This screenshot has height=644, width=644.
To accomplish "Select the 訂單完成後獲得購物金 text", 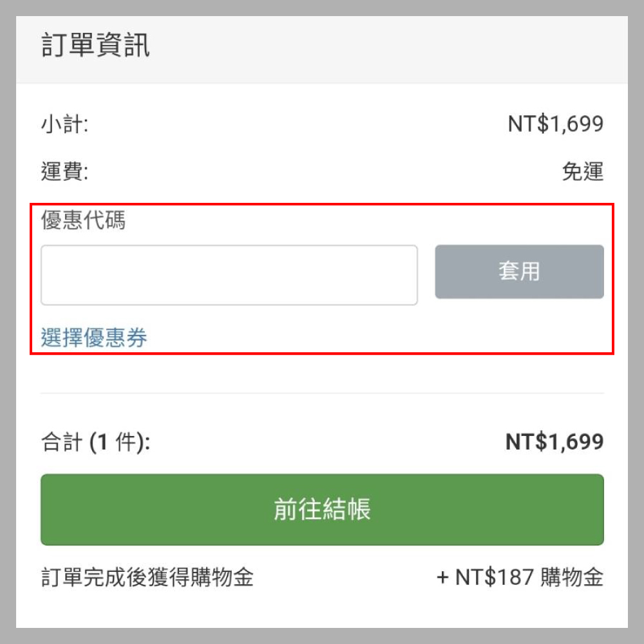I will pos(147,578).
